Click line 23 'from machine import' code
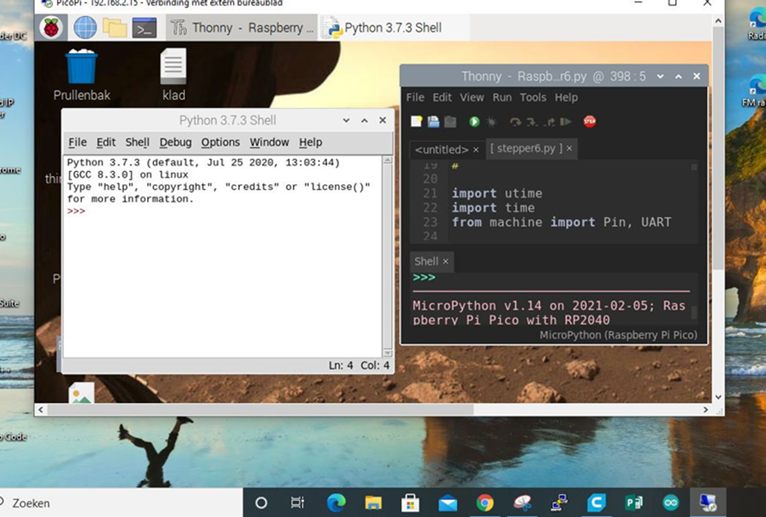 [561, 222]
